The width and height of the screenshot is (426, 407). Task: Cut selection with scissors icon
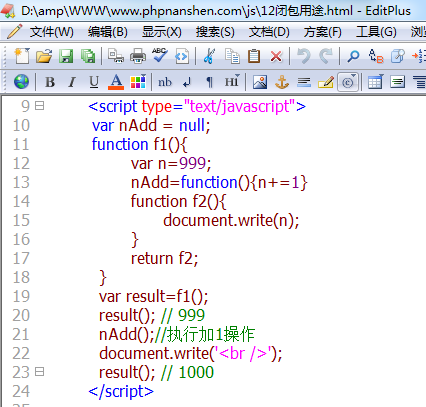[209, 56]
